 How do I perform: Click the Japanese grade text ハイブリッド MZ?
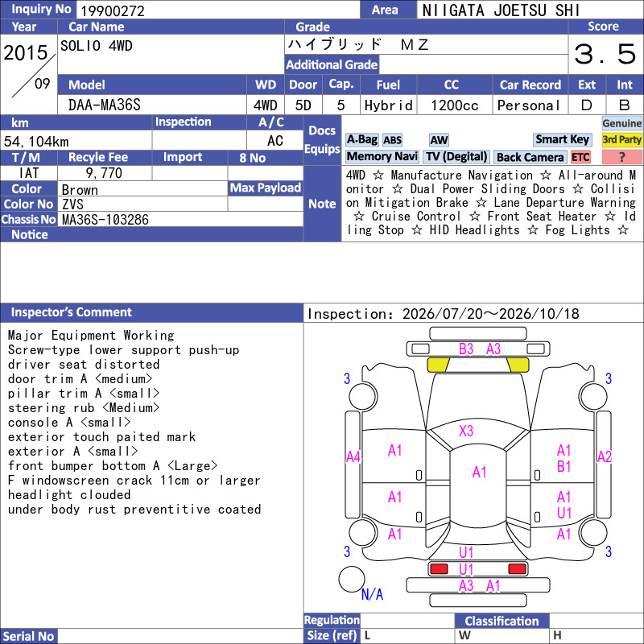(x=358, y=44)
